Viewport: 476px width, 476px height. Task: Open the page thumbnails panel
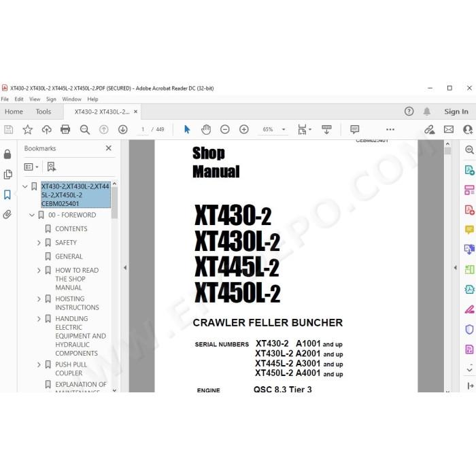pos(7,174)
